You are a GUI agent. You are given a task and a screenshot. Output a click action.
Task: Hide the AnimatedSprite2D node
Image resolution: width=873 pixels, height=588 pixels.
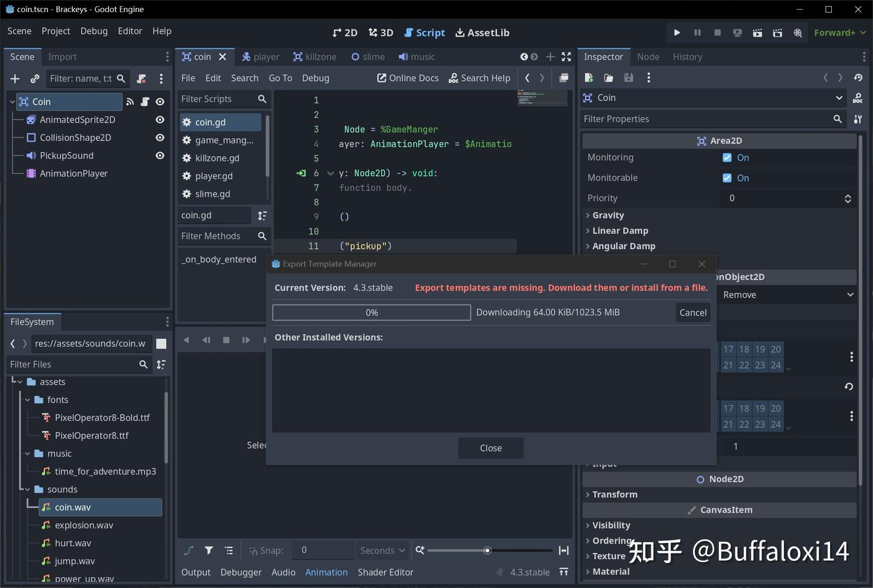point(159,119)
